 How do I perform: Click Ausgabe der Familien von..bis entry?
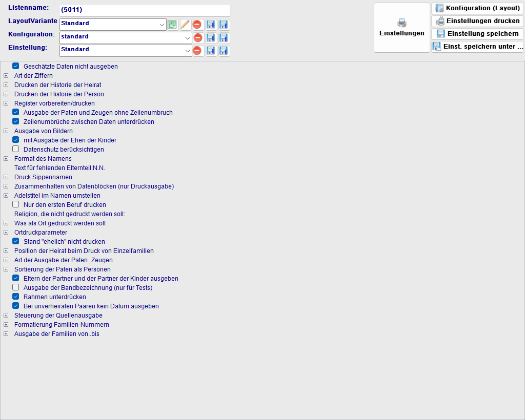[57, 333]
